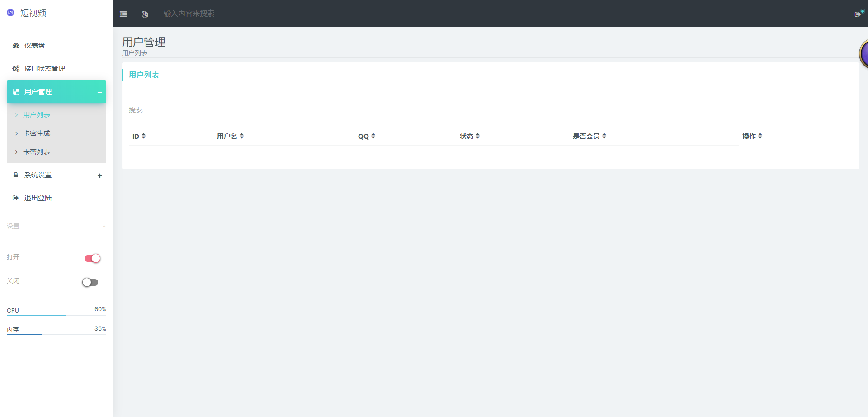Sort the table by 用户名 header

(230, 136)
